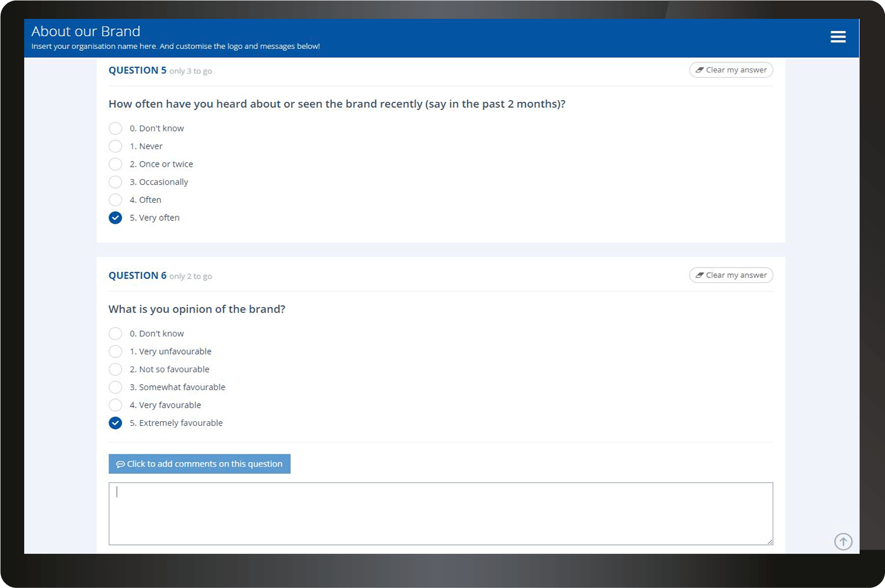Select "Extremely favourable" radio option
This screenshot has height=588, width=885.
116,423
